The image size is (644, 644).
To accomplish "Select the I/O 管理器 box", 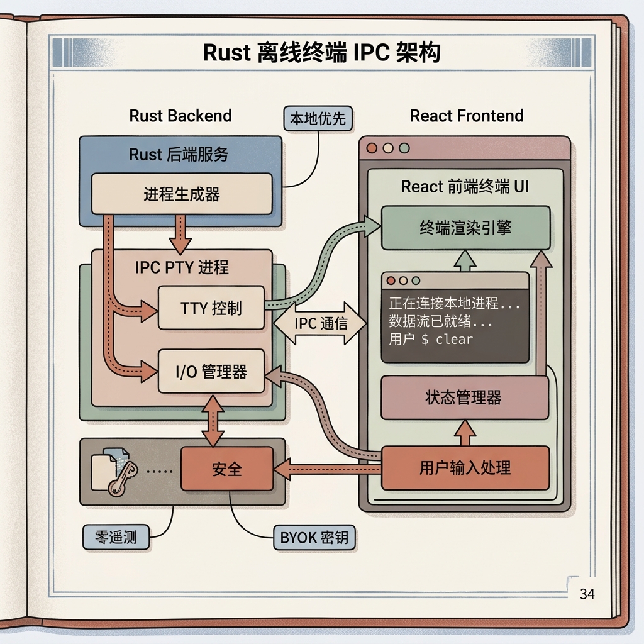I will tap(211, 371).
